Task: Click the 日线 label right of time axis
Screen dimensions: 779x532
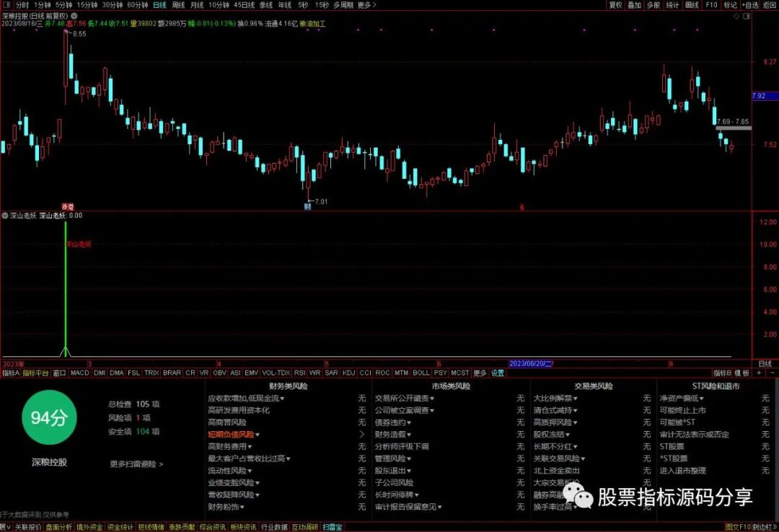Action: pyautogui.click(x=765, y=363)
